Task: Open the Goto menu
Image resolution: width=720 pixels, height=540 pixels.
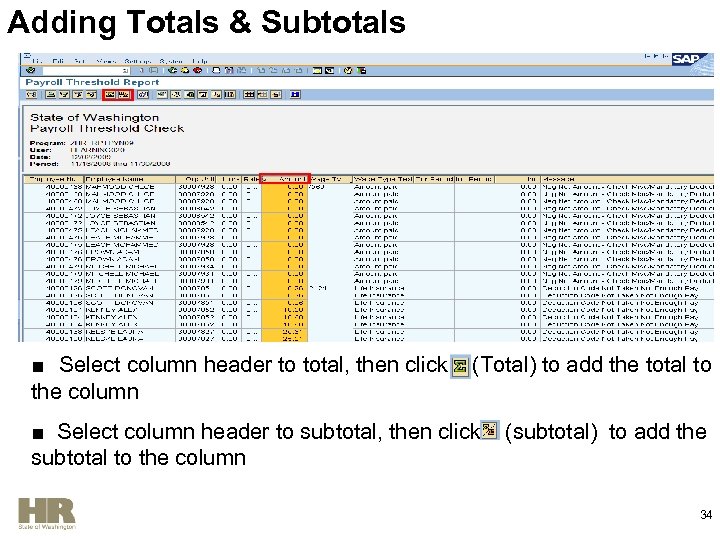Action: [80, 61]
